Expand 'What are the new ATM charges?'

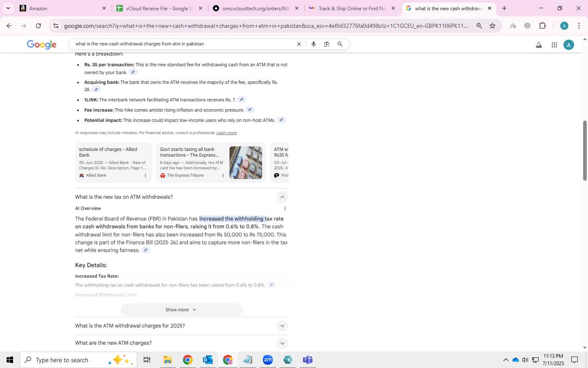282,343
